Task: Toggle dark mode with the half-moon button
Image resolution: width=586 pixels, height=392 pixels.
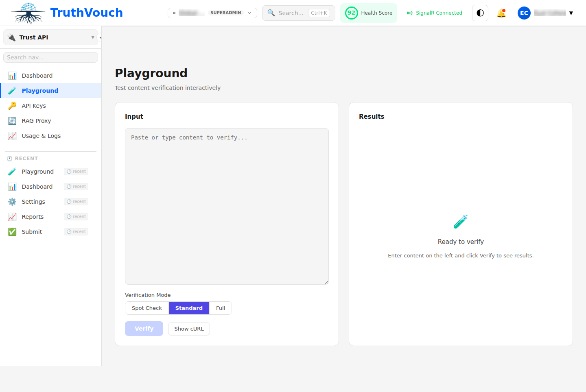Action: tap(480, 13)
